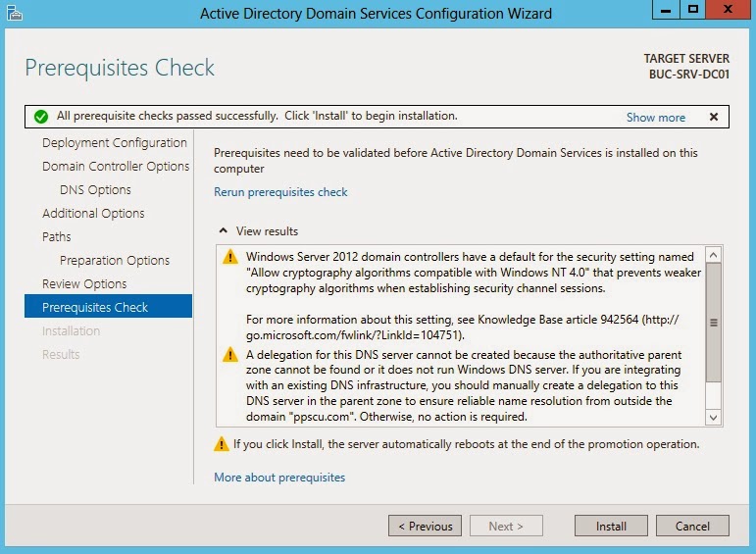Click Rerun prerequisites check link
The width and height of the screenshot is (756, 554).
point(280,192)
